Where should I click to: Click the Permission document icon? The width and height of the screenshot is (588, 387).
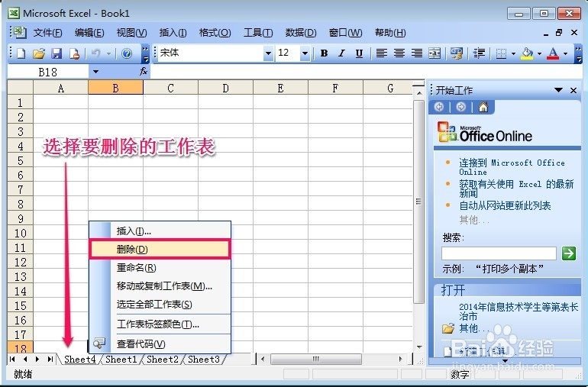[74, 53]
